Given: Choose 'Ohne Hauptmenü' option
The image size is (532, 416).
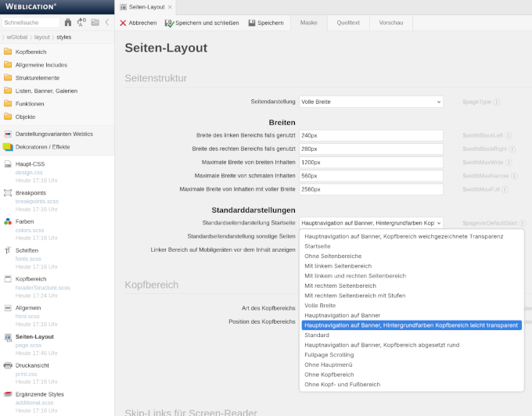Looking at the screenshot, I should [x=412, y=365].
